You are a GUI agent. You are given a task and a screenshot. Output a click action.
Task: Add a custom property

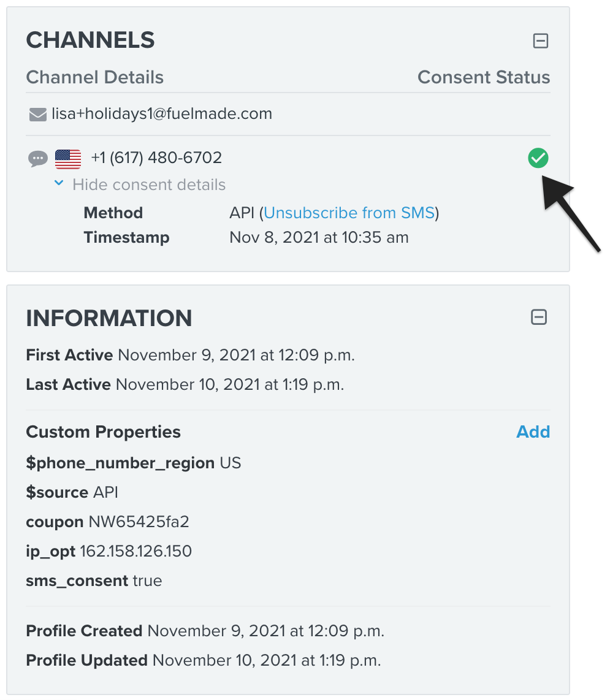533,432
